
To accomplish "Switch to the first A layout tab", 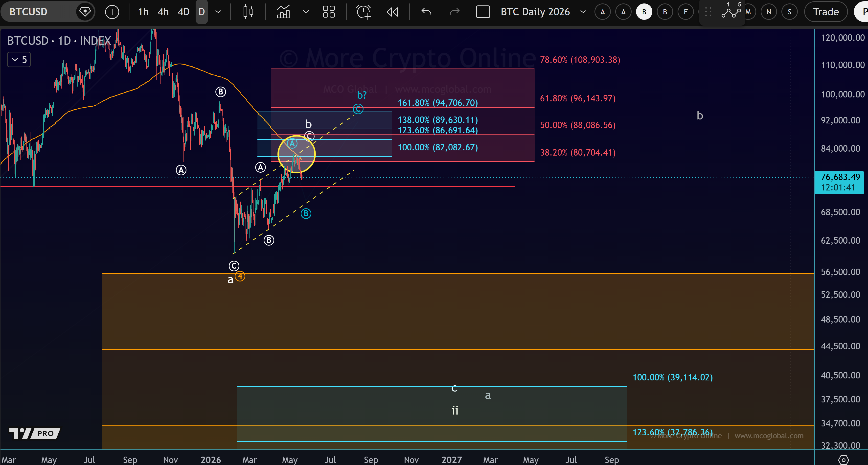I will point(602,12).
